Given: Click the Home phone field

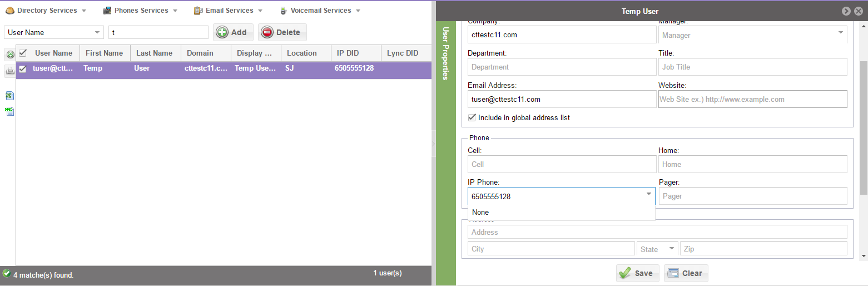Looking at the screenshot, I should pos(753,164).
